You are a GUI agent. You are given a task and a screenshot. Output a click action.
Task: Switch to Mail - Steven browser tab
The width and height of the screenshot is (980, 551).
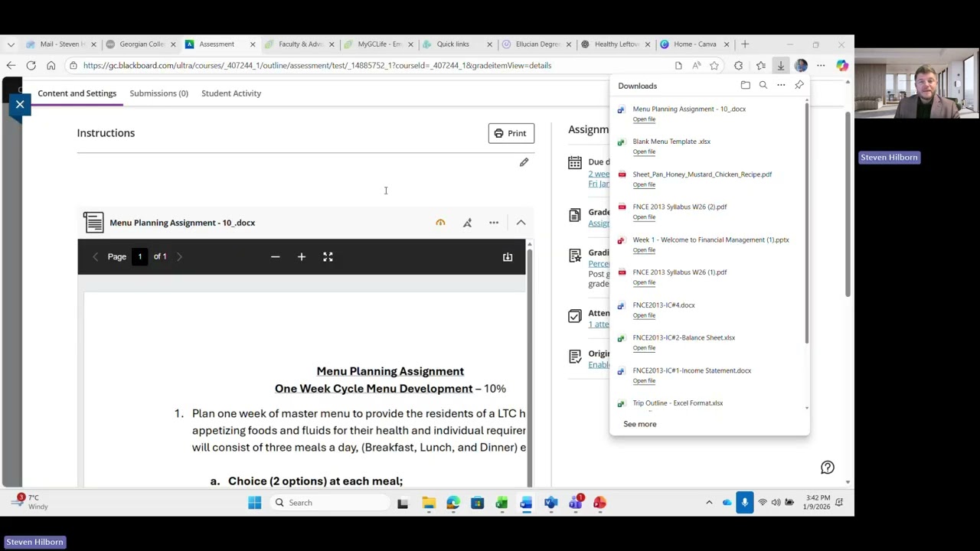click(x=61, y=44)
